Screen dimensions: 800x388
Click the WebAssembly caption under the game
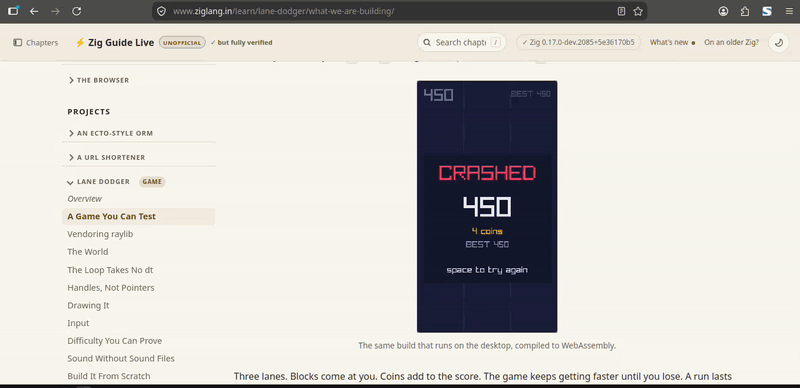487,346
